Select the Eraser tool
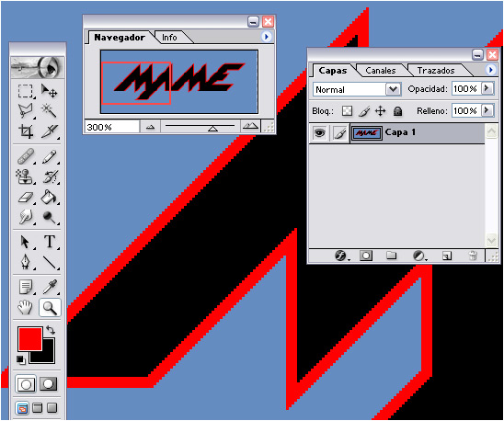Image resolution: width=504 pixels, height=421 pixels. 26,197
